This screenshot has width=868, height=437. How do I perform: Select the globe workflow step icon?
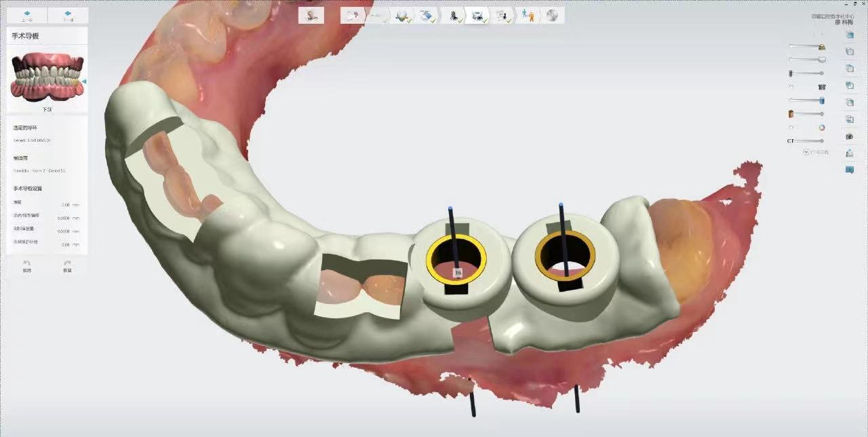(403, 16)
